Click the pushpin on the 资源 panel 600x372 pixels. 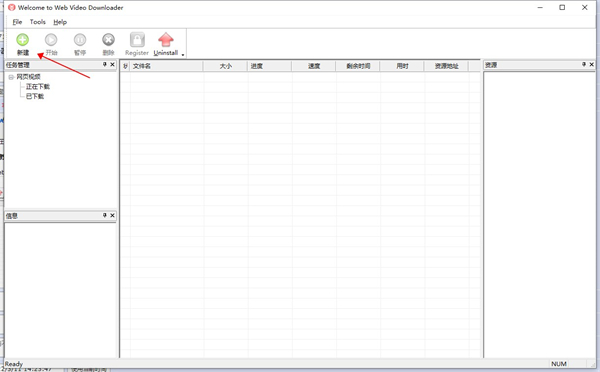[x=584, y=65]
